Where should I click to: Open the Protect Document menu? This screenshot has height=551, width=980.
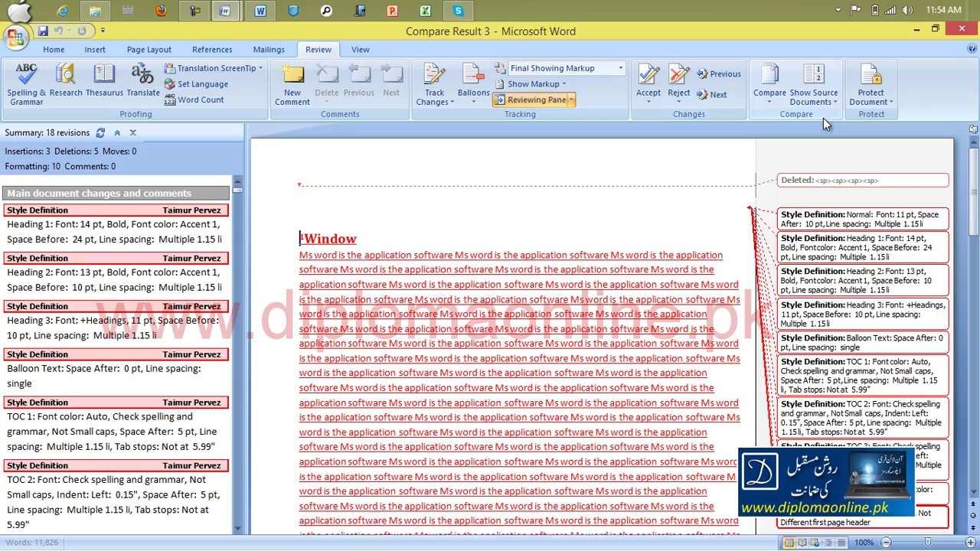[x=871, y=84]
